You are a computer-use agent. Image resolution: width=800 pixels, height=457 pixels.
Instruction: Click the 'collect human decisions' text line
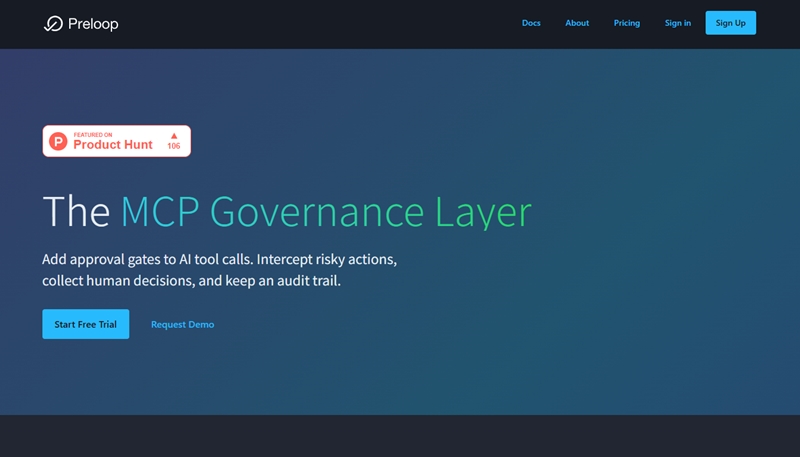pyautogui.click(x=191, y=281)
